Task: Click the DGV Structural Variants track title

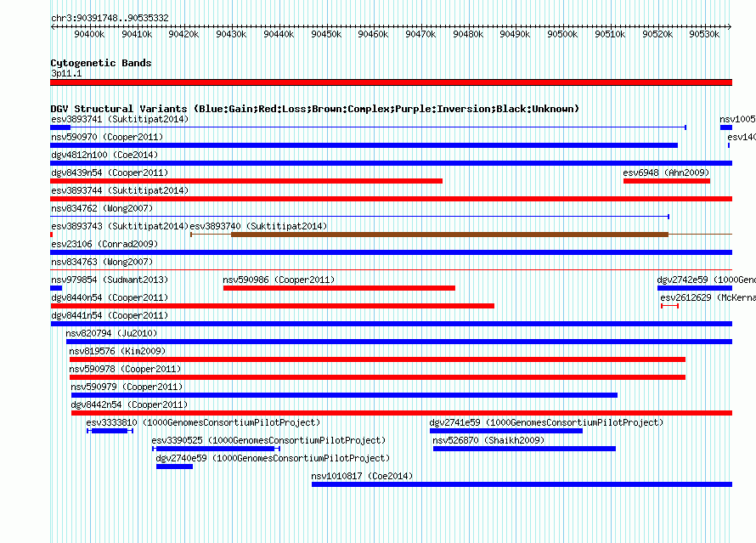Action: tap(315, 109)
